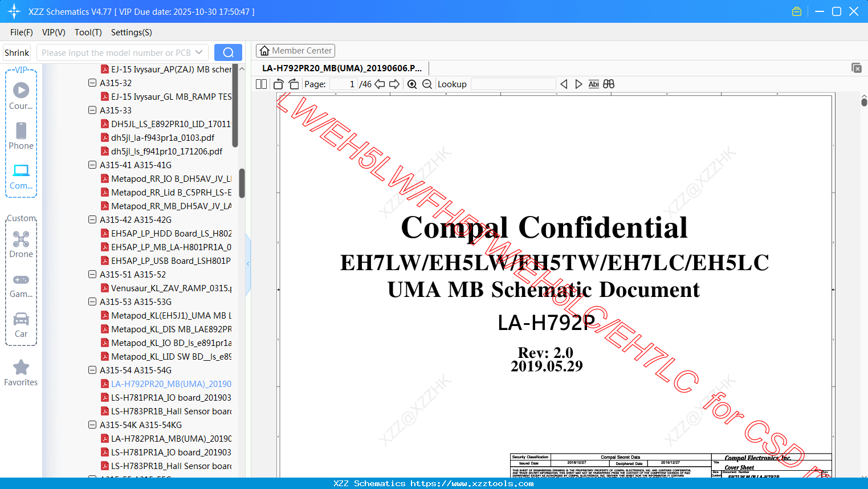868x489 pixels.
Task: Click the Shrink button
Action: [17, 52]
